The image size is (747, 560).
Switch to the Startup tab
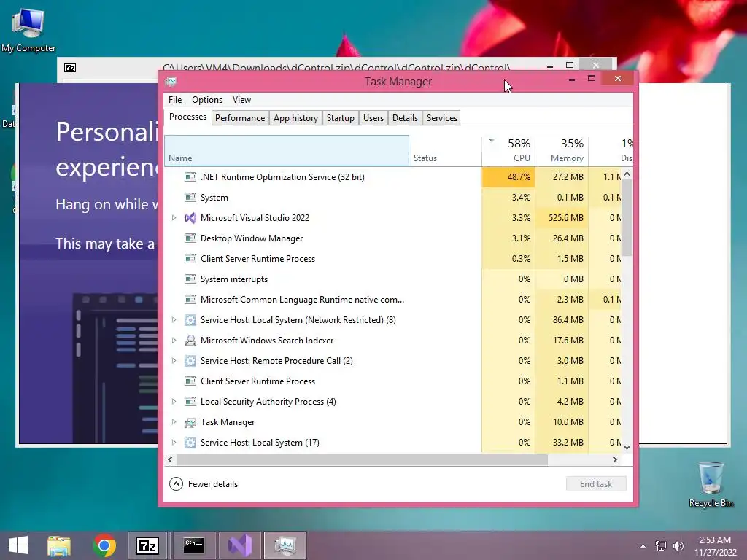click(341, 118)
